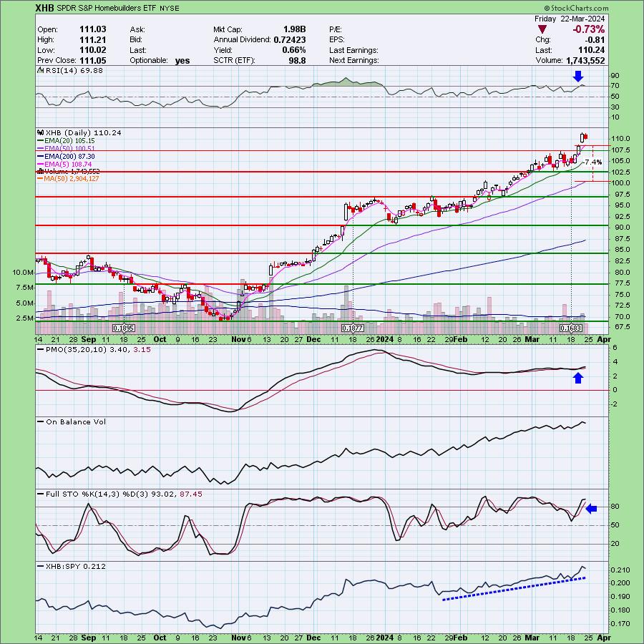Click the PMO(35,20,10) 3.40 indicator label
Image resolution: width=644 pixels, height=644 pixels.
94,349
